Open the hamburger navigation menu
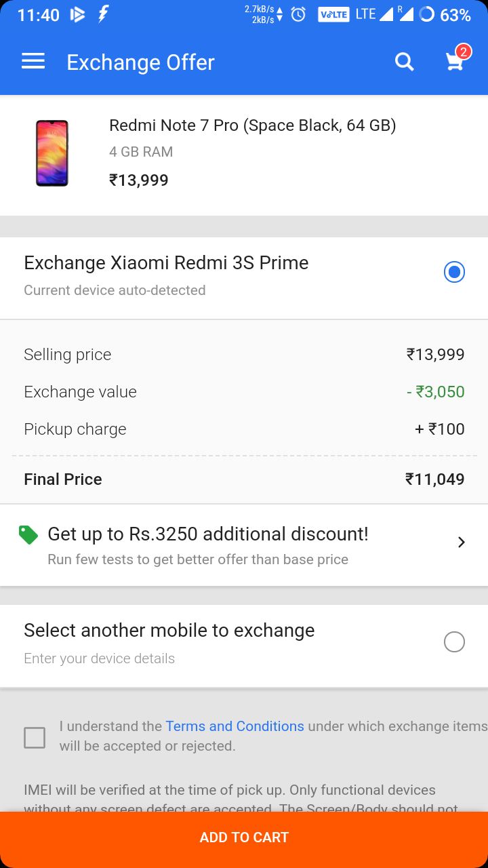 (33, 62)
